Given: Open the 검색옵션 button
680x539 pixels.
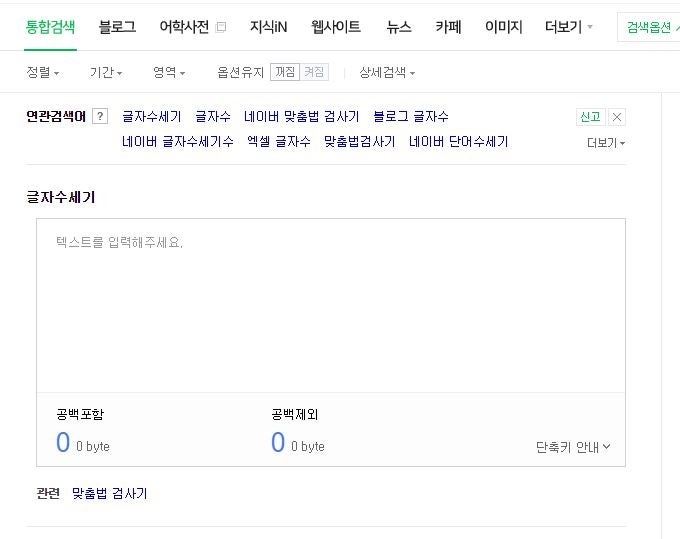Looking at the screenshot, I should (649, 27).
